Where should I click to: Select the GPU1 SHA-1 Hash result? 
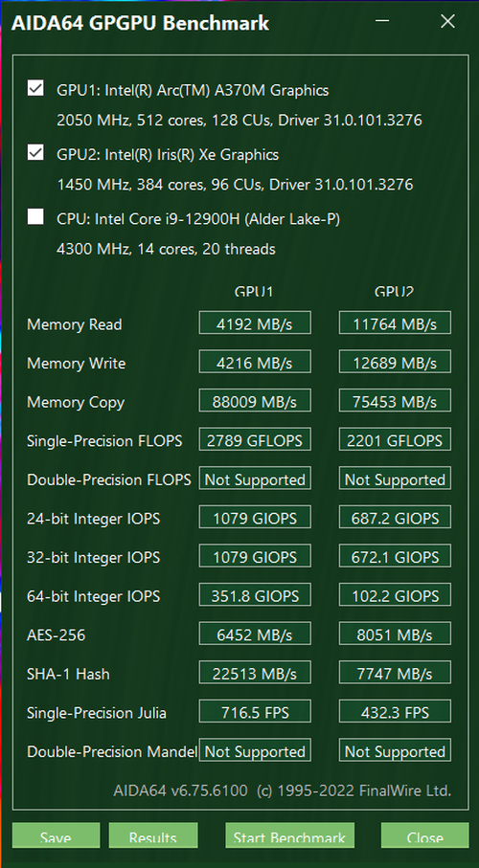[255, 673]
